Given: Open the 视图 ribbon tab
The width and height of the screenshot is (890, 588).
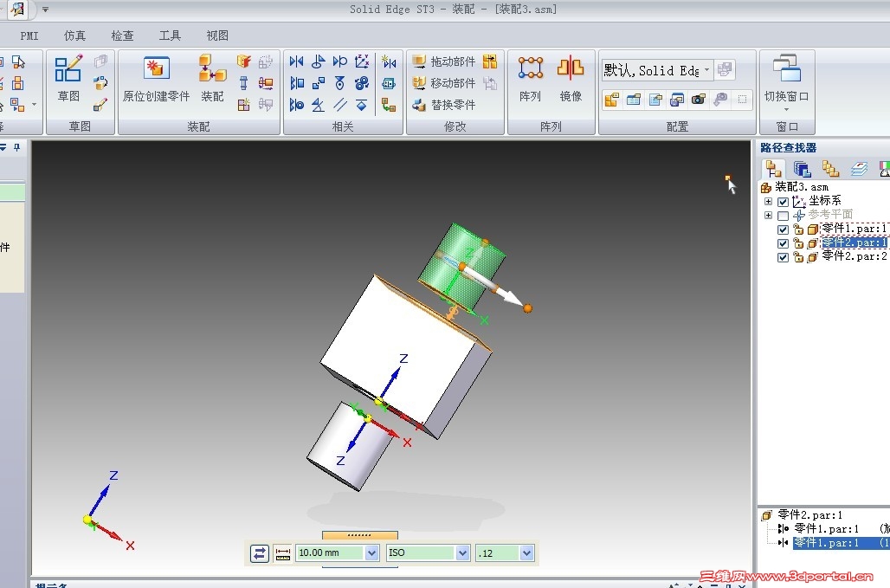Looking at the screenshot, I should pyautogui.click(x=217, y=36).
